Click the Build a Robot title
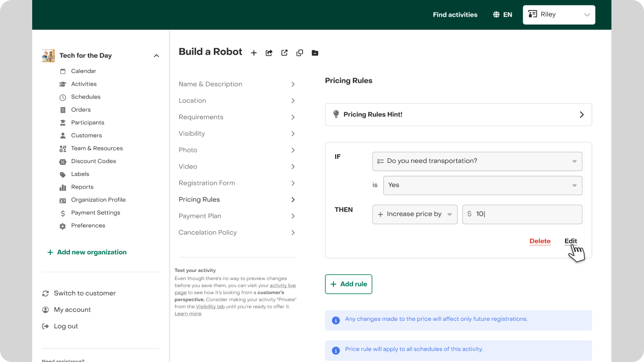Image resolution: width=644 pixels, height=362 pixels. pyautogui.click(x=210, y=52)
